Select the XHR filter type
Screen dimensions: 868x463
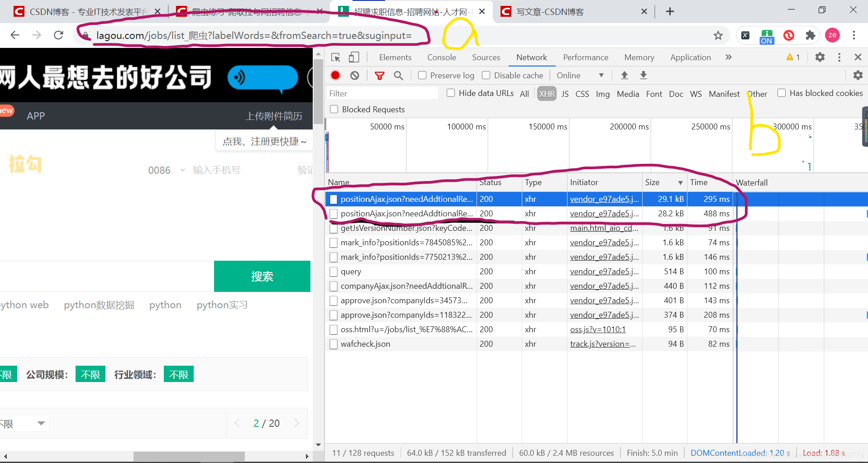coord(547,94)
